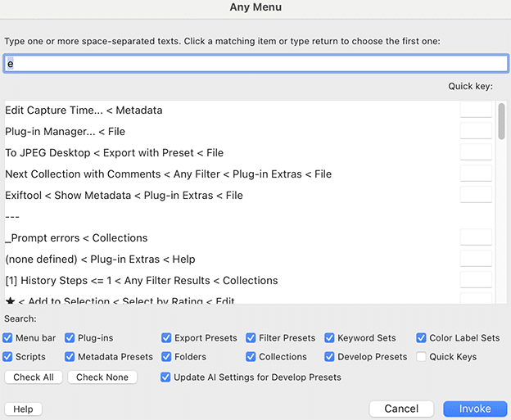Click quick key field for Edit Capture Time
Screen dimensions: 511x420
click(x=476, y=111)
